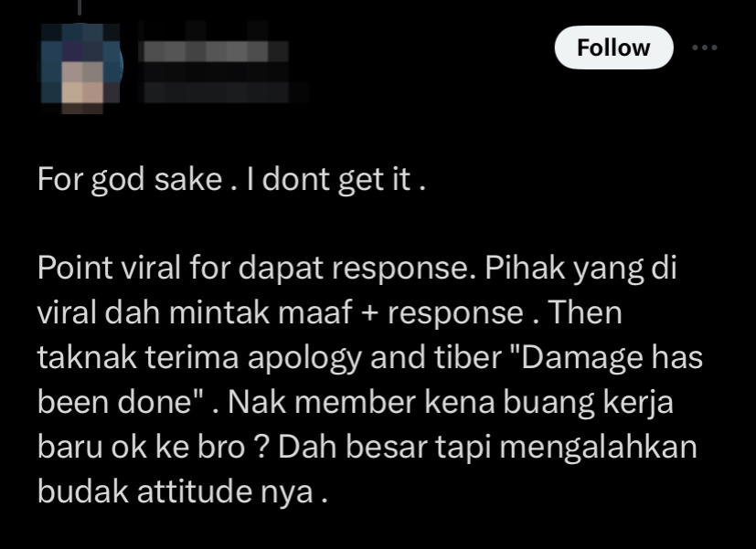Viewport: 756px width, 549px height.
Task: Click the blurred username handle below name
Action: (x=217, y=91)
